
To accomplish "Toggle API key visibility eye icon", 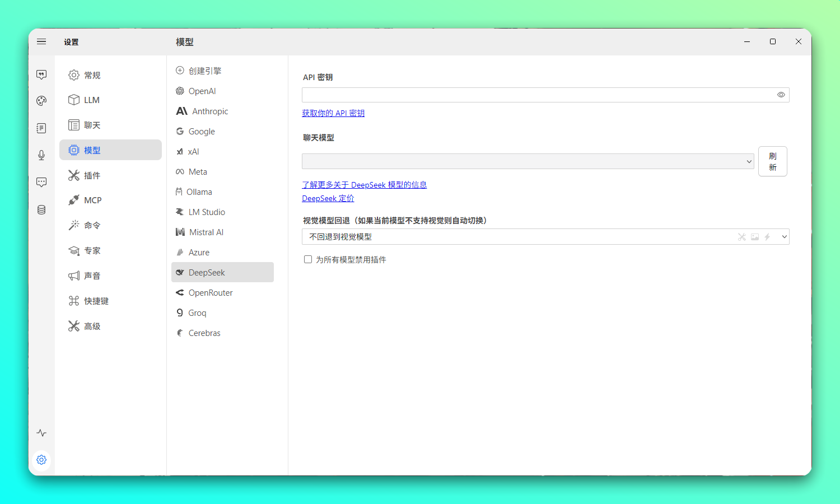I will (781, 95).
